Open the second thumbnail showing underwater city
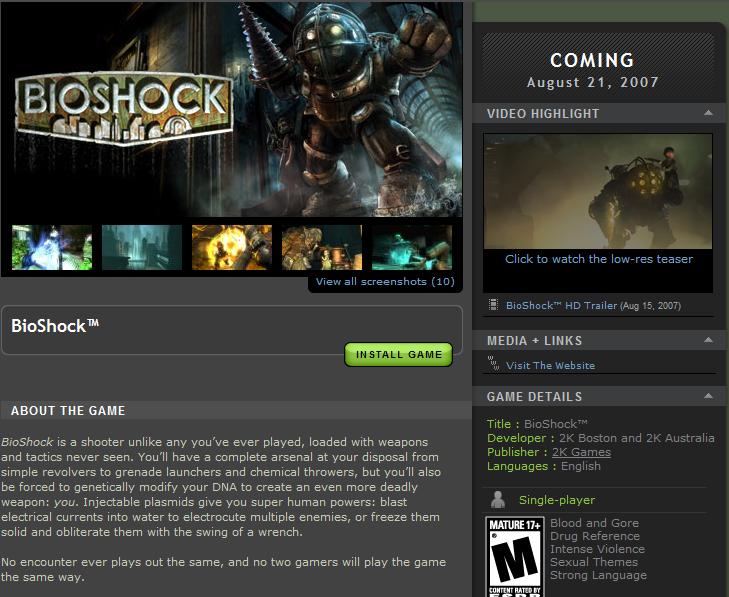This screenshot has height=597, width=729. [x=142, y=247]
